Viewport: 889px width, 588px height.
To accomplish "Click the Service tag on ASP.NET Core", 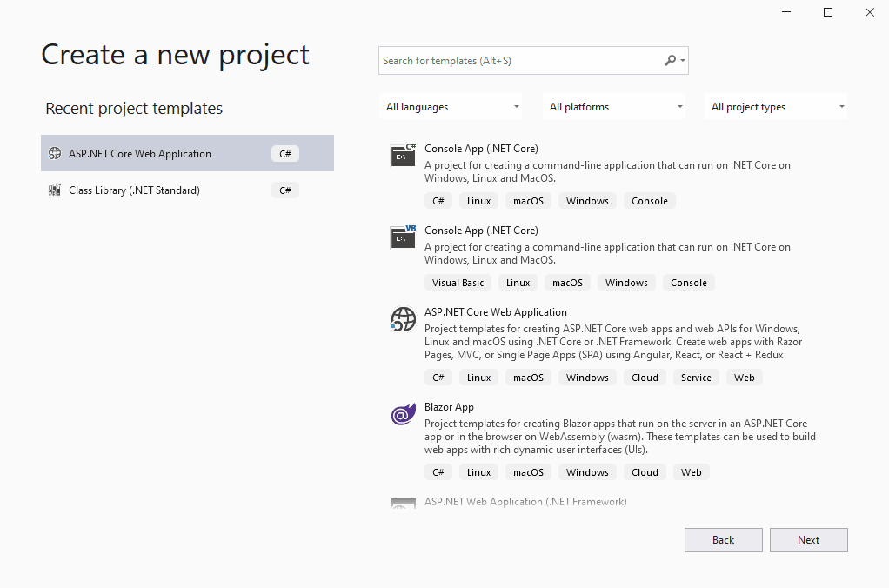I will pyautogui.click(x=696, y=378).
